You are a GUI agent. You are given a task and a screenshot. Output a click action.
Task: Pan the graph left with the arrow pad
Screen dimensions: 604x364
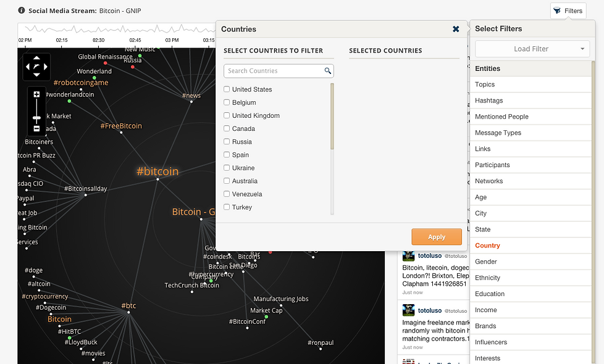coord(28,67)
